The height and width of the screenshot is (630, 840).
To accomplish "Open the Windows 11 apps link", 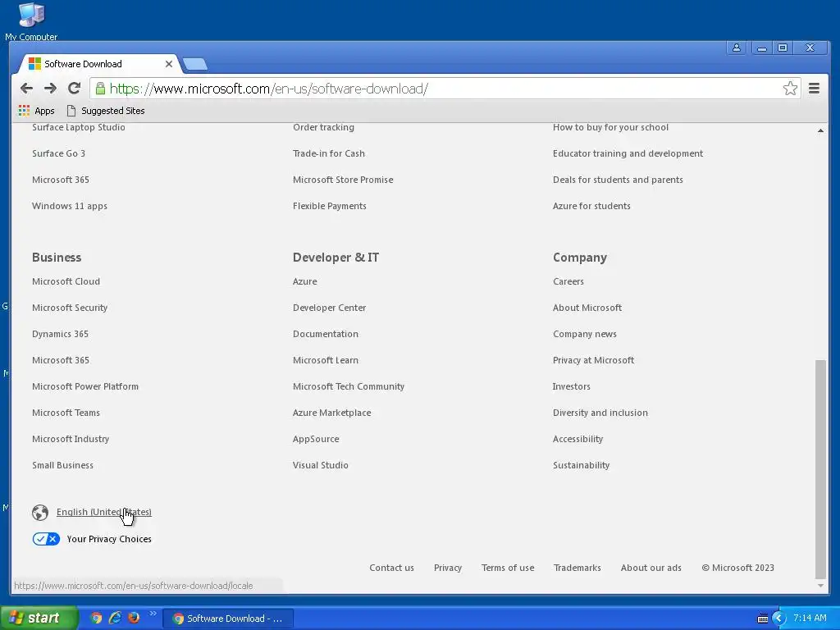I will click(70, 206).
